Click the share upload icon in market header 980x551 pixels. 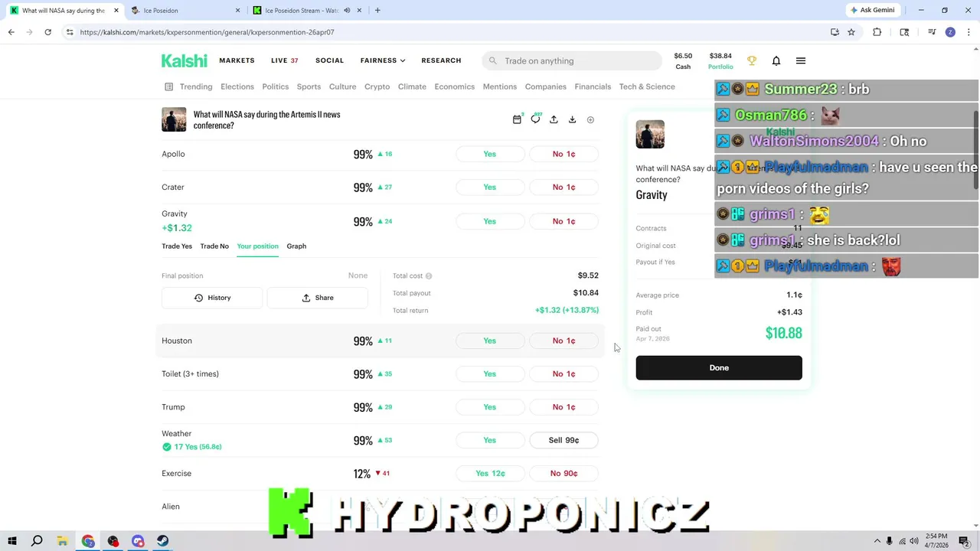(554, 119)
